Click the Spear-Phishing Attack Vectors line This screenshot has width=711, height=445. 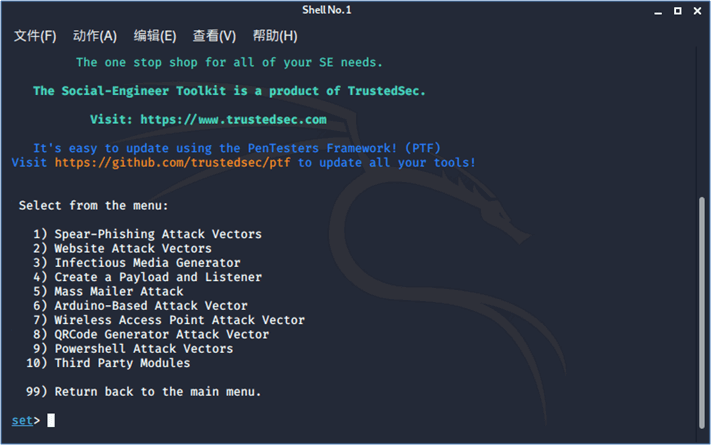click(147, 234)
